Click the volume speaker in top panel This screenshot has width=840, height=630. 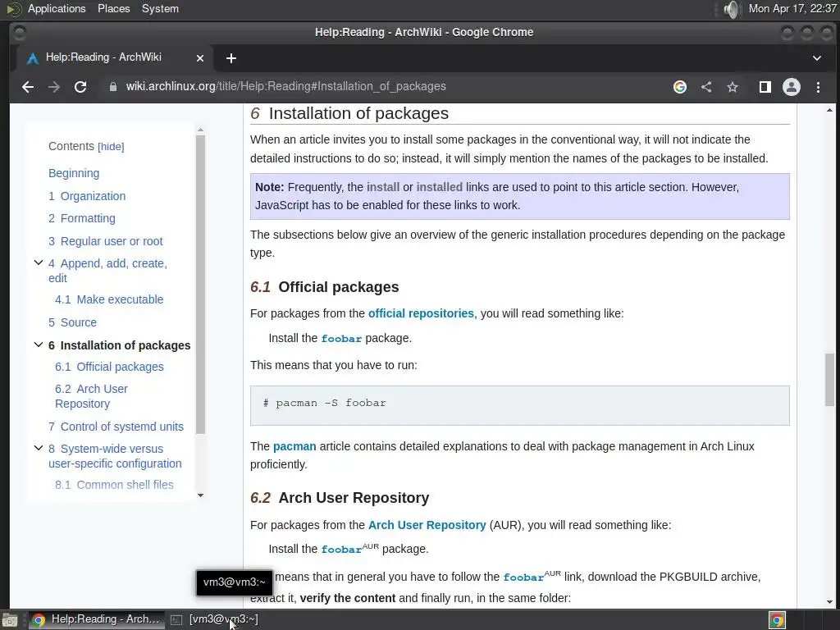pos(731,9)
